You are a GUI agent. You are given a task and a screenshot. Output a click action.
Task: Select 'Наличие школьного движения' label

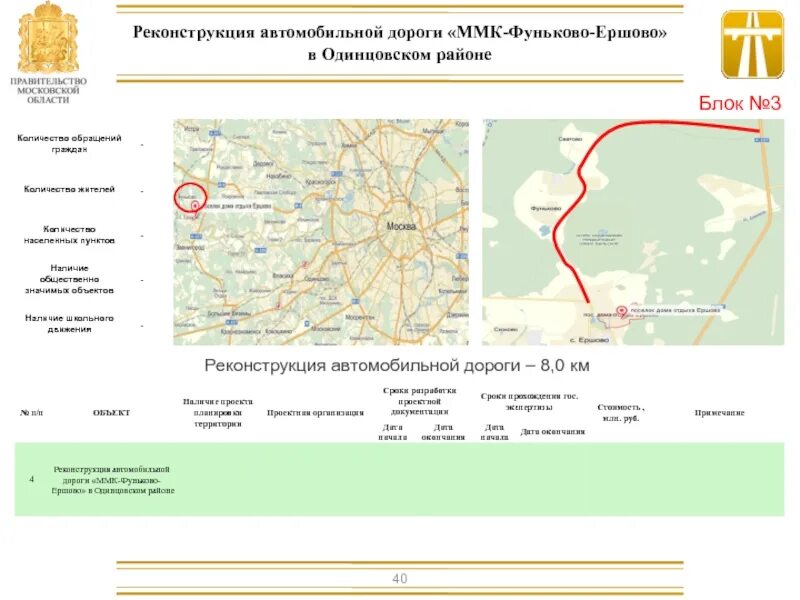(69, 323)
